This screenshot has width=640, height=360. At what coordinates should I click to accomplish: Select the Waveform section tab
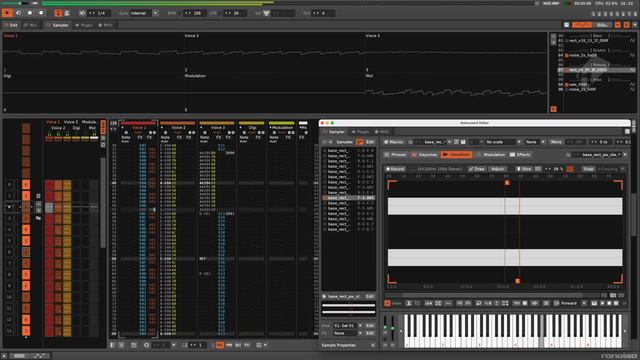457,155
